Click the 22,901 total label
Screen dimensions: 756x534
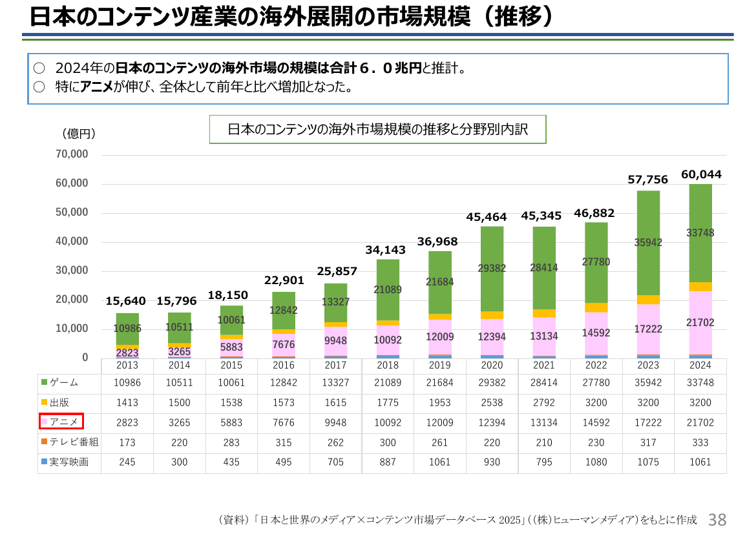pyautogui.click(x=284, y=280)
